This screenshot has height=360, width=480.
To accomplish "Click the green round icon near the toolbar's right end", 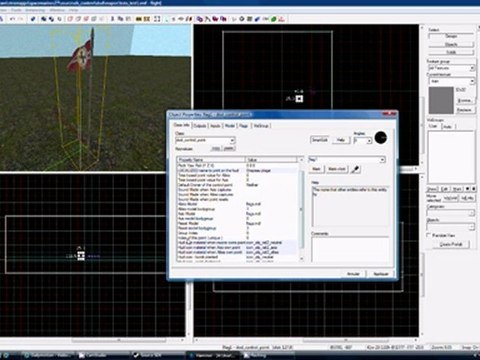I will [274, 19].
